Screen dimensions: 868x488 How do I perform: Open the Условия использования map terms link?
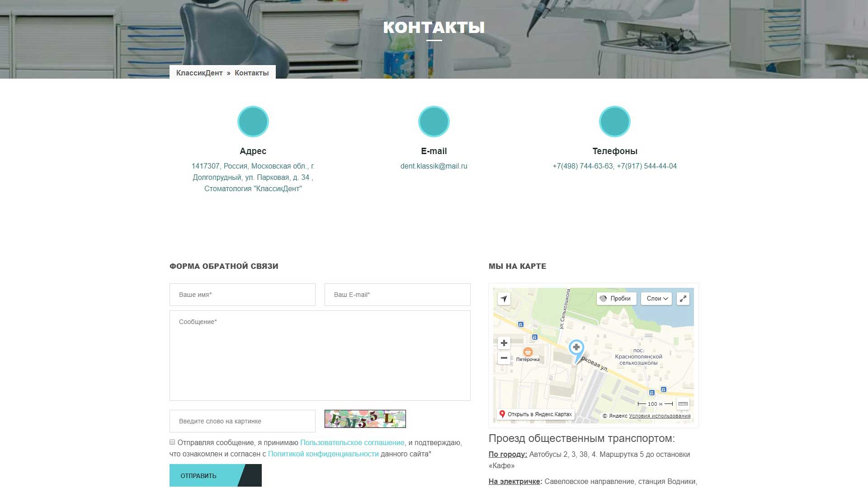660,416
